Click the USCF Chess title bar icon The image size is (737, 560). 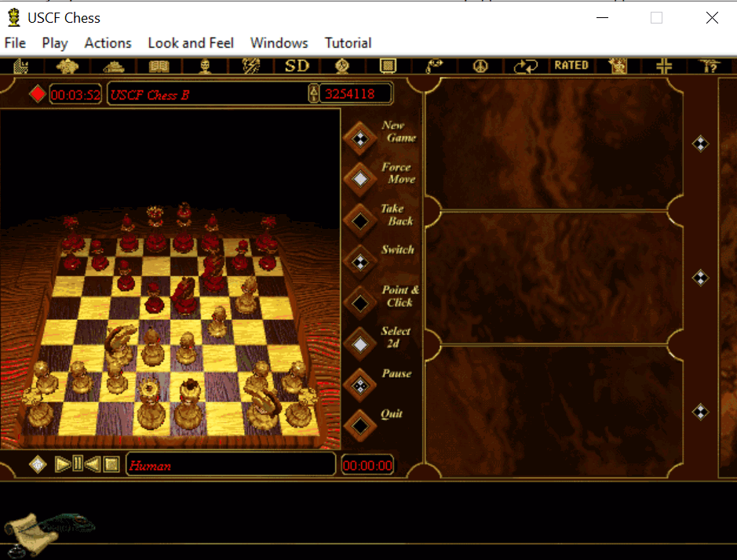coord(14,17)
